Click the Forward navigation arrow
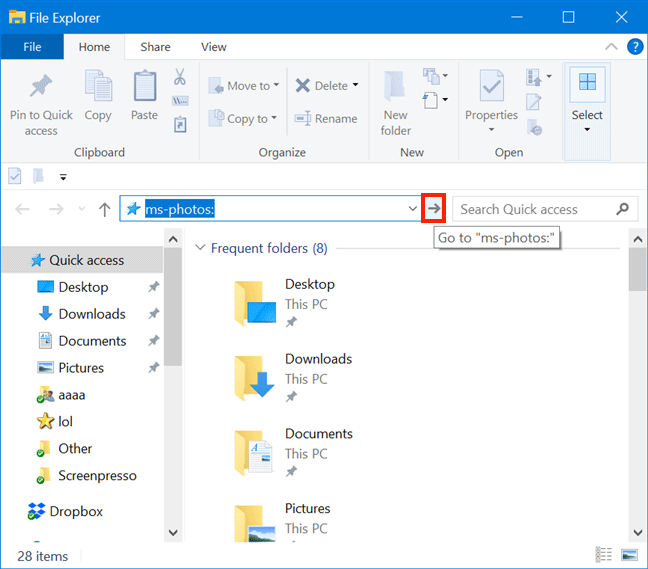This screenshot has height=569, width=648. [x=56, y=210]
